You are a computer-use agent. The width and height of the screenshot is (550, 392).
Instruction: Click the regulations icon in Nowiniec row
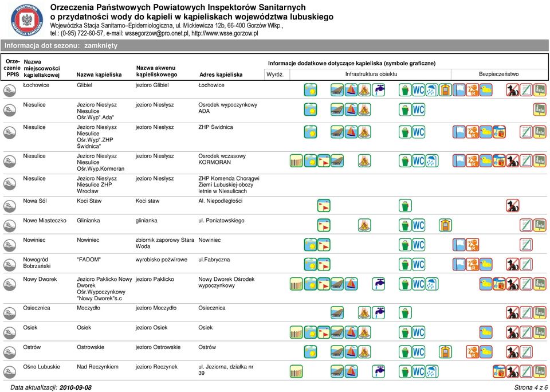click(x=526, y=245)
